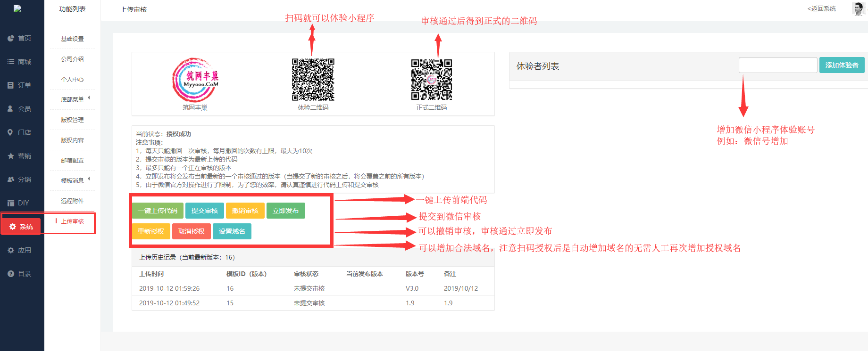This screenshot has width=868, height=351.
Task: Open the mall list icon (商城)
Action: pyautogui.click(x=11, y=62)
